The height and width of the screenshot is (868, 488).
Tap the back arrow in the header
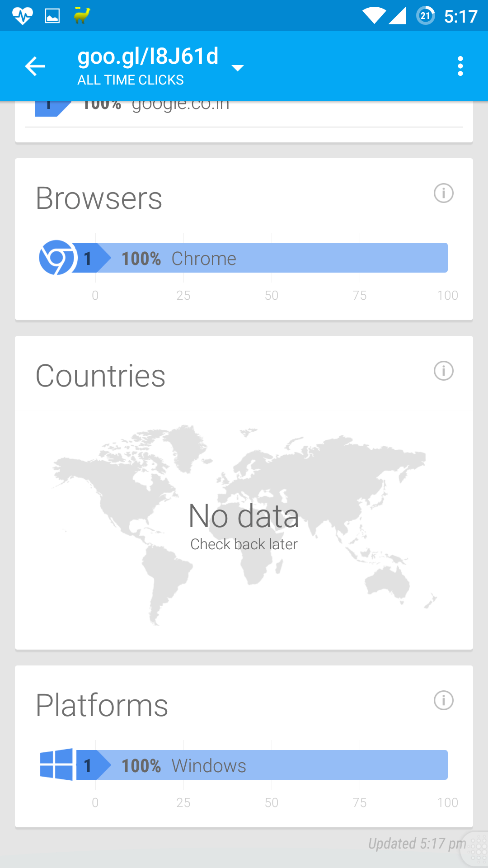point(35,66)
